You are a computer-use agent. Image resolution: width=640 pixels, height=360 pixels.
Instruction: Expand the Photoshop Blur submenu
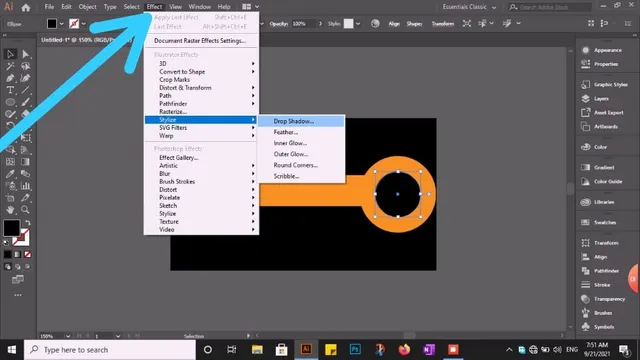point(202,173)
